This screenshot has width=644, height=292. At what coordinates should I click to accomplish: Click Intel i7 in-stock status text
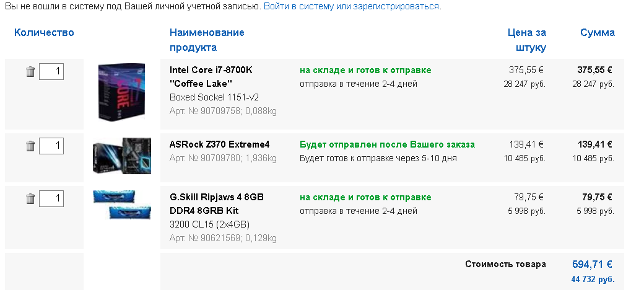(365, 70)
